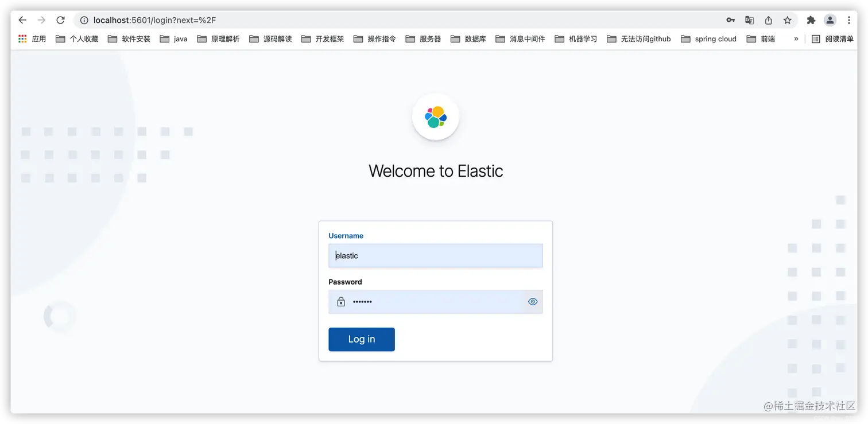The image size is (868, 424).
Task: View site information icon in address bar
Action: [84, 20]
